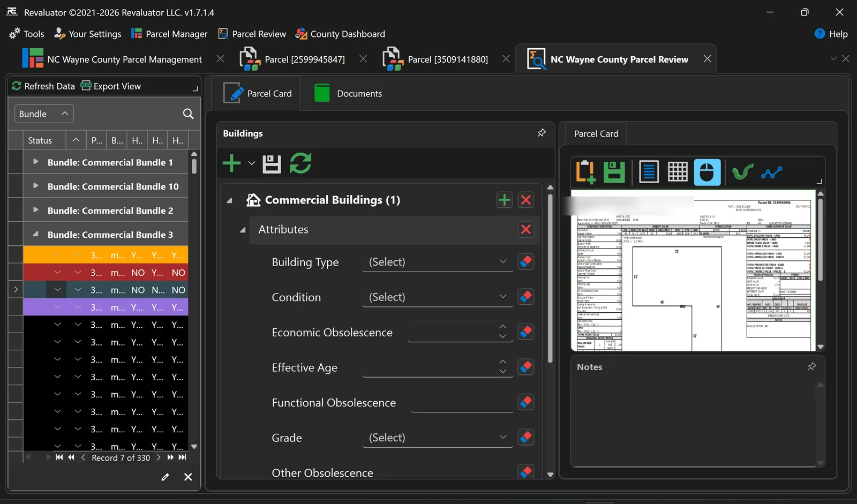Open Parcel Review from the menu bar
Screen dimensions: 857x504
click(252, 34)
